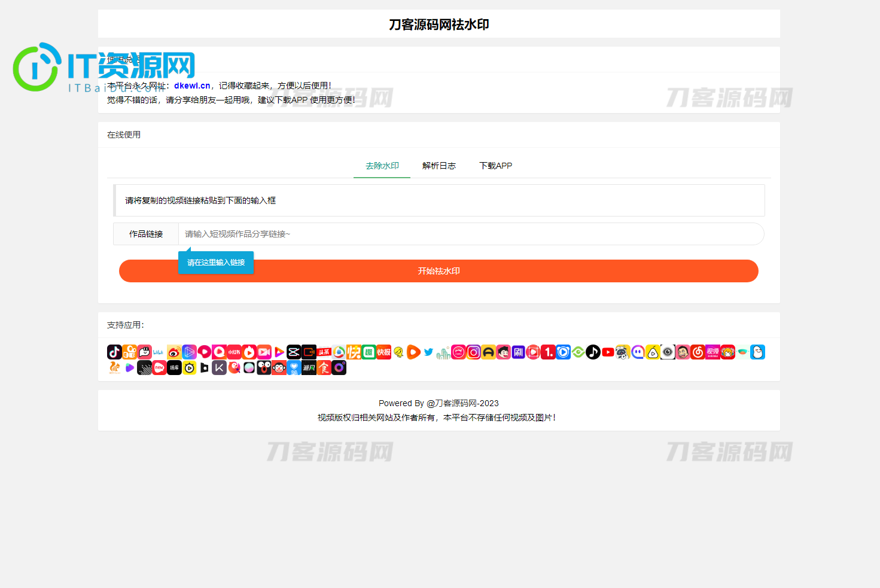880x588 pixels.
Task: Click the 在线使用 section heading
Action: point(124,135)
